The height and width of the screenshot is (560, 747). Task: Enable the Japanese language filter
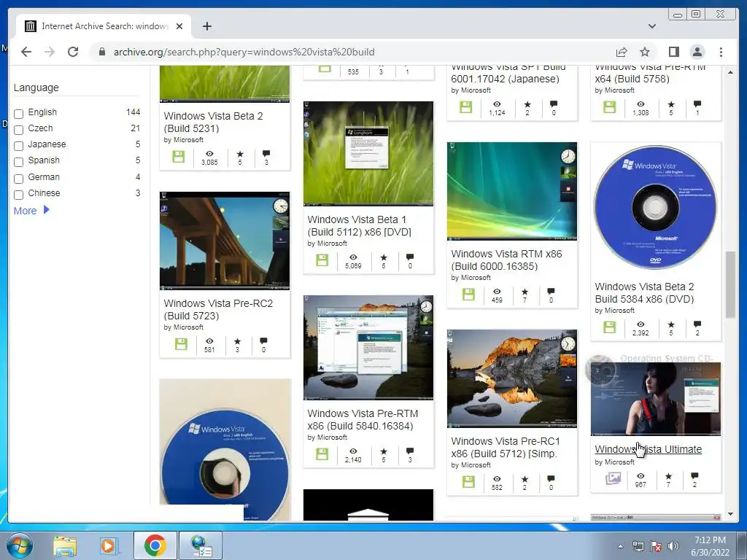click(x=18, y=146)
